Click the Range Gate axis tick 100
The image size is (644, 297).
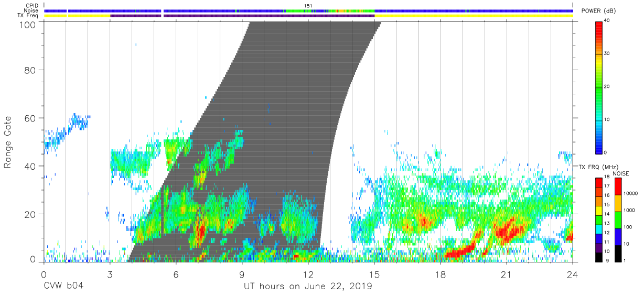pyautogui.click(x=28, y=25)
